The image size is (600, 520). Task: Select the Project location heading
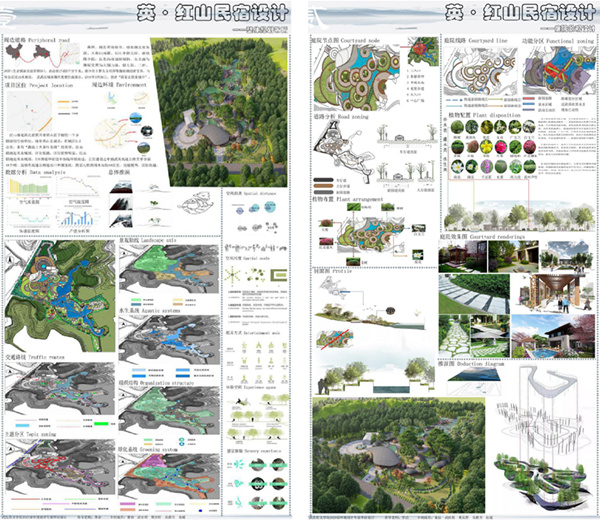pyautogui.click(x=39, y=85)
